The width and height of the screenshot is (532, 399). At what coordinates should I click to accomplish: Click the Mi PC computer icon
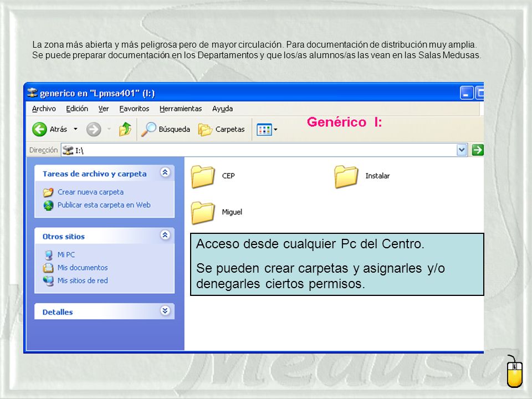[49, 255]
